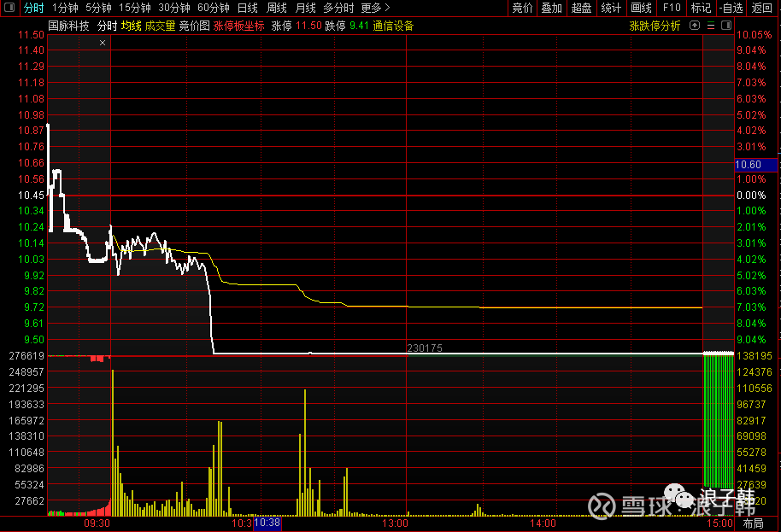Close the auction area with the X
The width and height of the screenshot is (781, 532).
pos(102,43)
